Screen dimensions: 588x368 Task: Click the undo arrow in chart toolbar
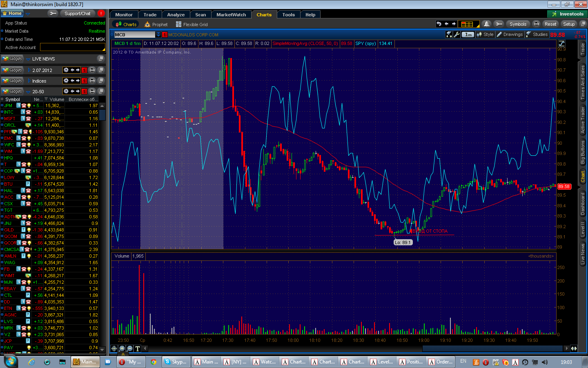click(x=439, y=24)
